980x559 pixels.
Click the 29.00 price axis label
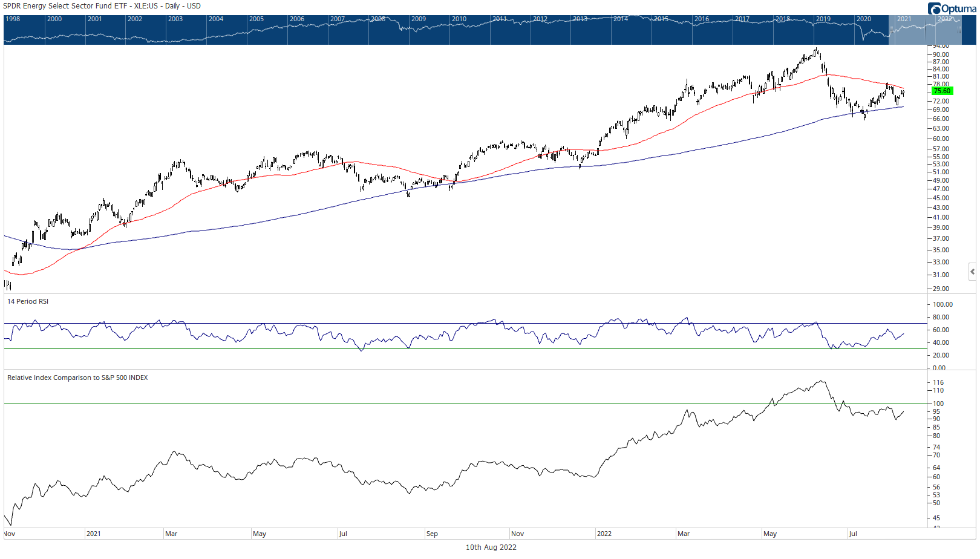[x=941, y=289]
